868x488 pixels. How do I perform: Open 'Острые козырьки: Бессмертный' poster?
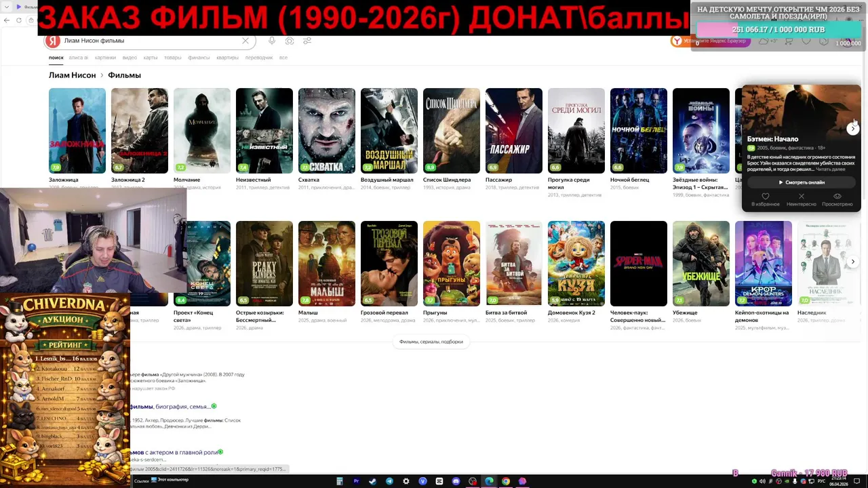pyautogui.click(x=264, y=264)
